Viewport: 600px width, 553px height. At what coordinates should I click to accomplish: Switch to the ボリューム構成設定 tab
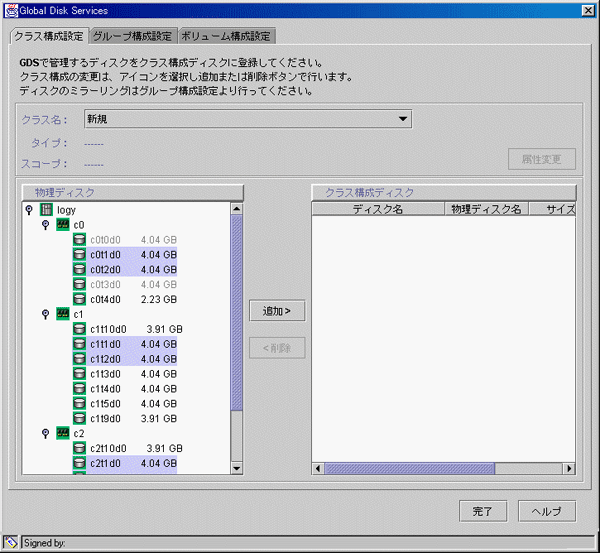point(226,36)
